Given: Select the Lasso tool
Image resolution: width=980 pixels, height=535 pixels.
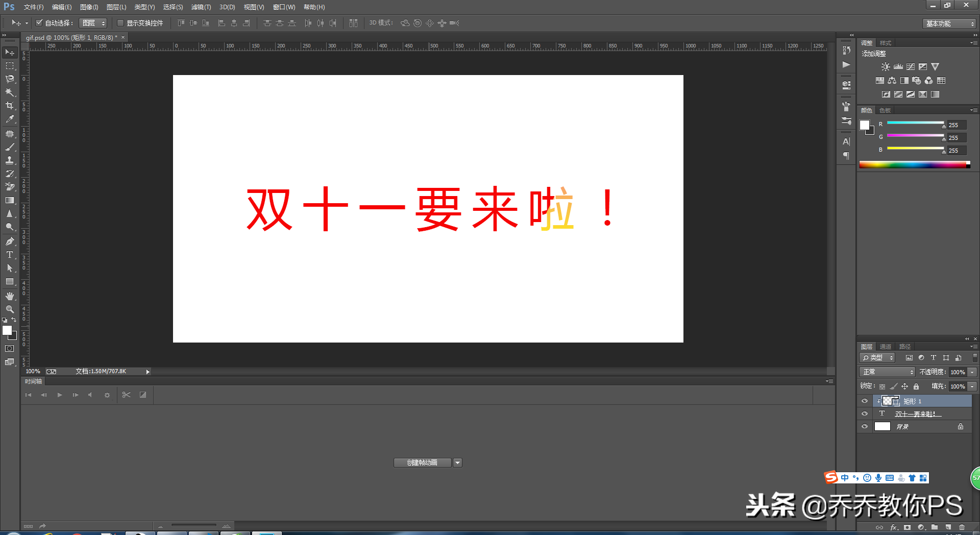Looking at the screenshot, I should point(10,79).
